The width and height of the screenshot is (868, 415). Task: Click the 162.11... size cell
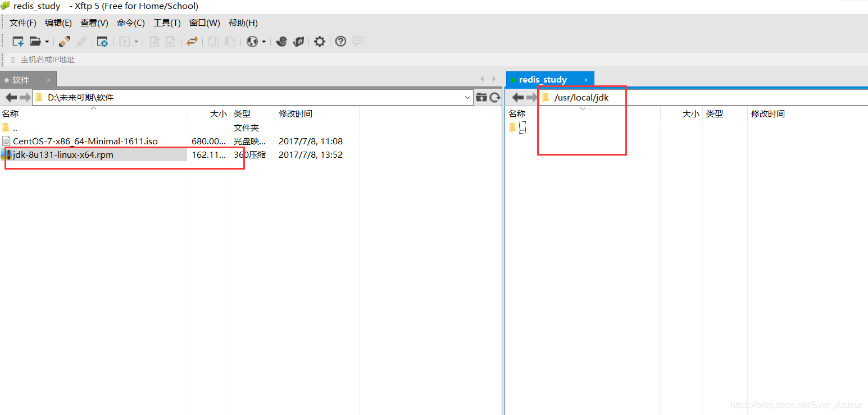209,155
